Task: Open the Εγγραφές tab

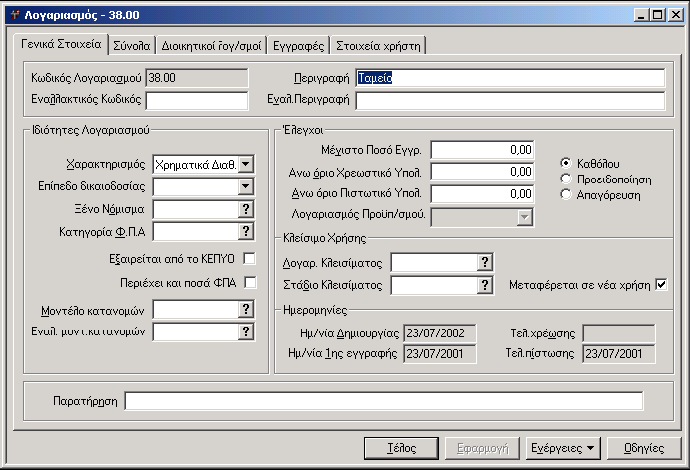Action: [298, 46]
